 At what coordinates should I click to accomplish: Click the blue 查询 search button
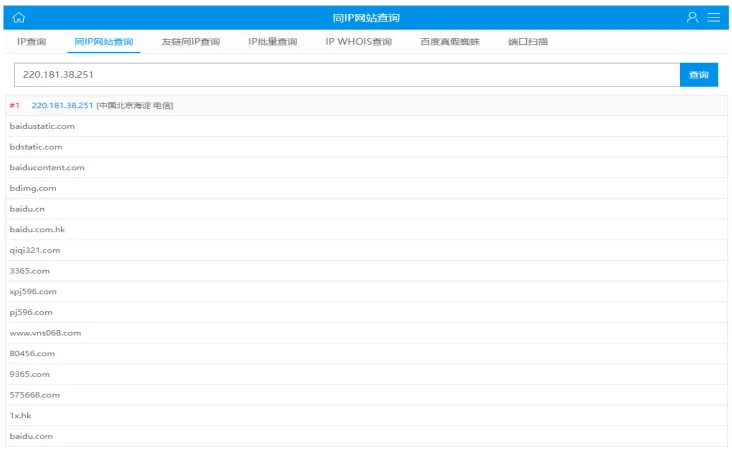click(699, 75)
